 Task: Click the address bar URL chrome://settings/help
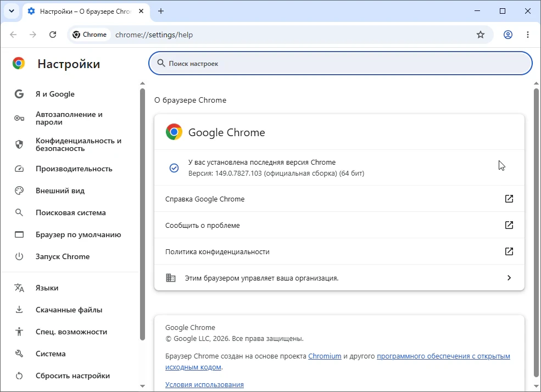point(154,35)
